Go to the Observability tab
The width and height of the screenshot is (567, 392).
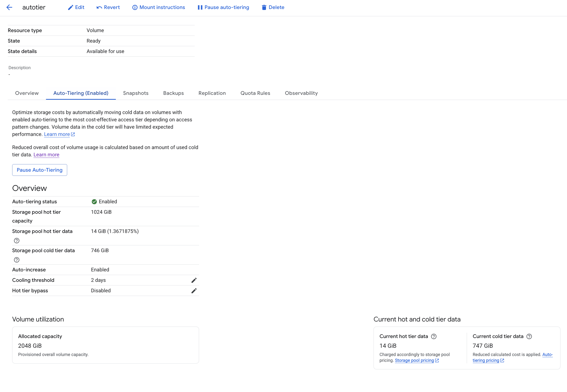pyautogui.click(x=301, y=93)
